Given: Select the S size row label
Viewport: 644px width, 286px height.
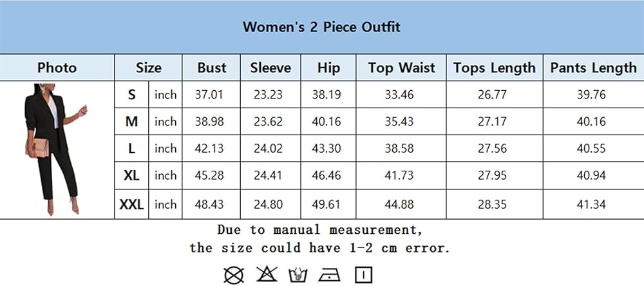Looking at the screenshot, I should pos(132,95).
